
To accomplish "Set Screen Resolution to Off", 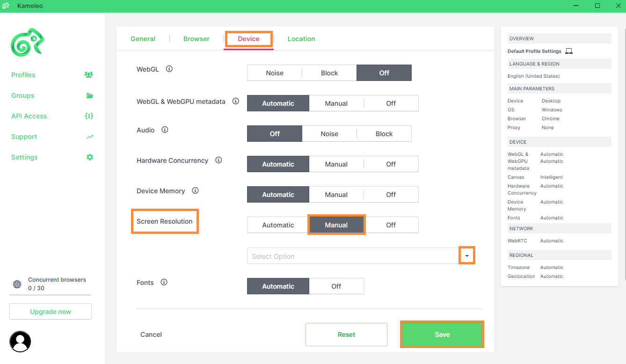I will 391,225.
